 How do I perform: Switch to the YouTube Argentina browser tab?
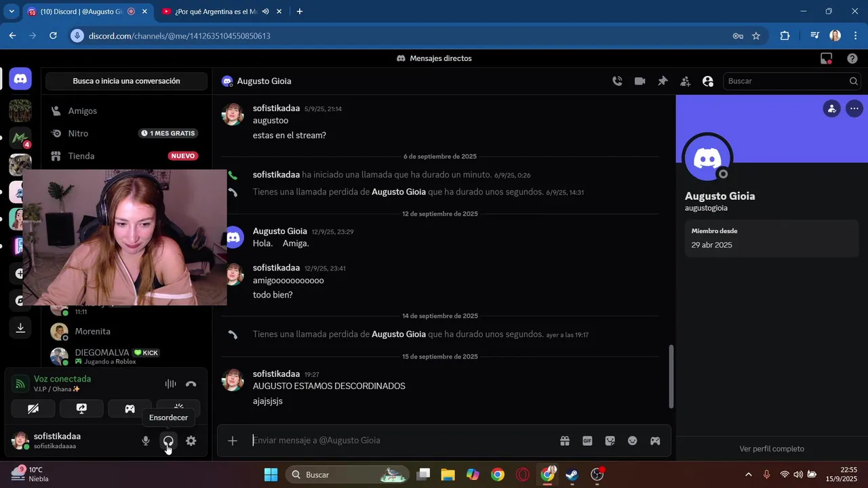pos(214,12)
